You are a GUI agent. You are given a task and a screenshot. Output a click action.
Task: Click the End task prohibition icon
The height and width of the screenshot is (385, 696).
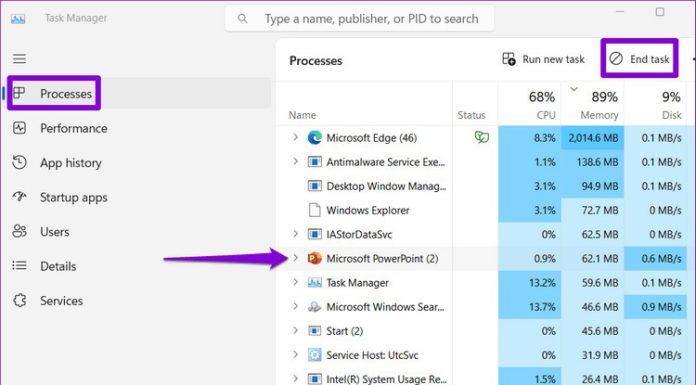click(616, 59)
